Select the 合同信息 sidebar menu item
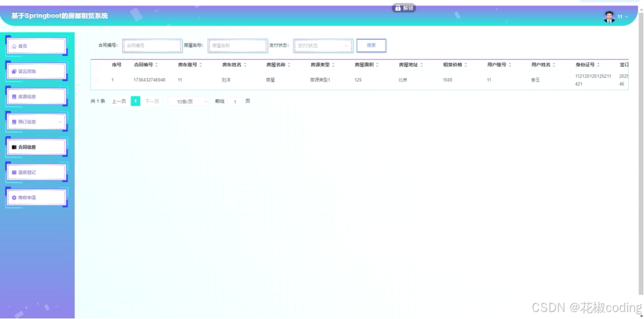This screenshot has height=319, width=644. [x=36, y=147]
